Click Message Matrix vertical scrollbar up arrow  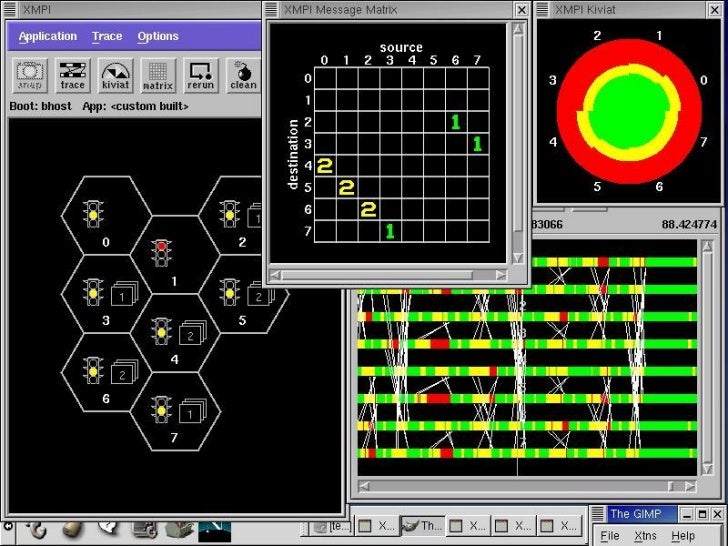[x=518, y=29]
